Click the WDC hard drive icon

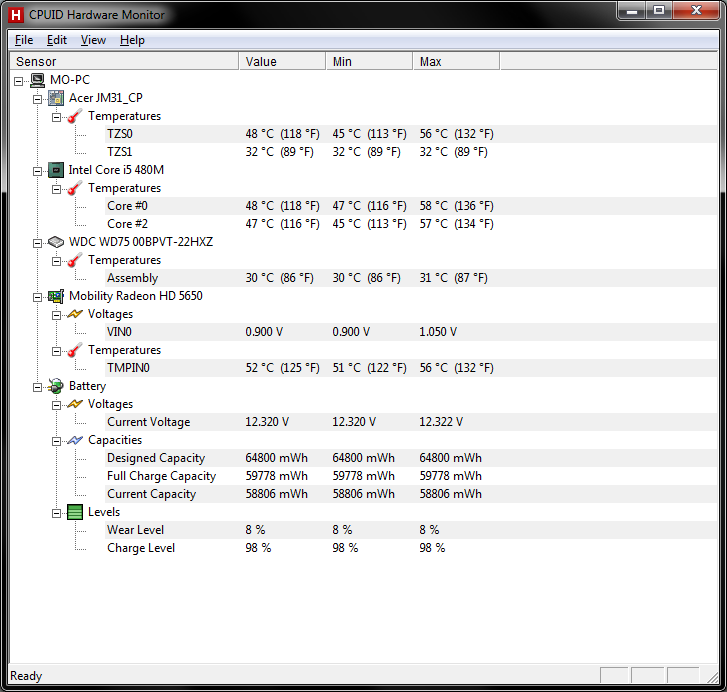click(x=56, y=242)
